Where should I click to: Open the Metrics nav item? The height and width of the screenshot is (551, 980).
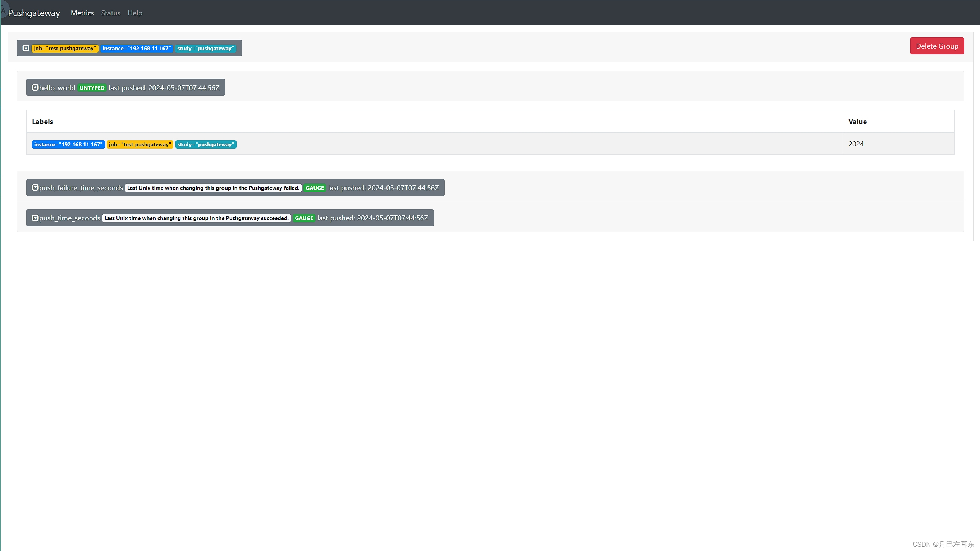[x=82, y=13]
